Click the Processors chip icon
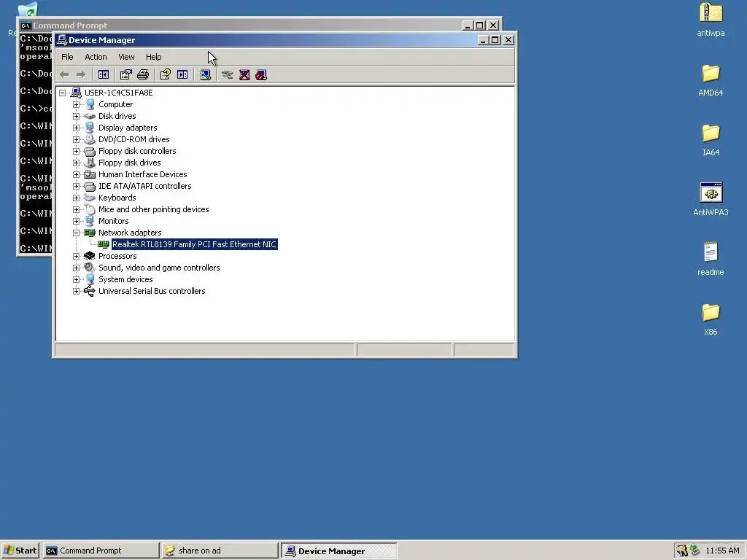747x560 pixels. click(x=90, y=256)
